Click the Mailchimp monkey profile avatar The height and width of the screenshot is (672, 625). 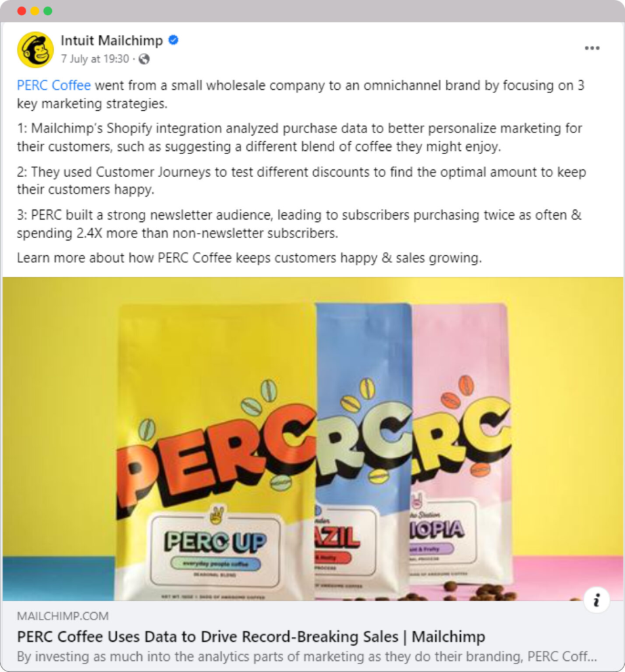(x=35, y=50)
